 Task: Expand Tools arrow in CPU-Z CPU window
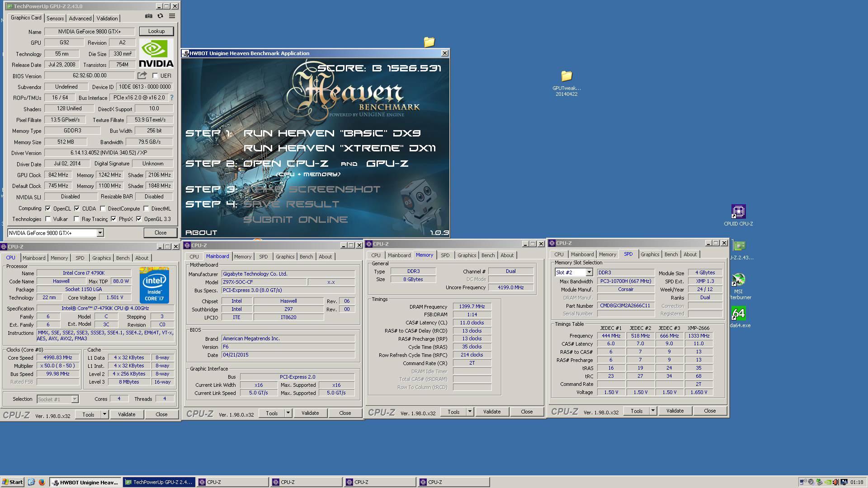[104, 414]
